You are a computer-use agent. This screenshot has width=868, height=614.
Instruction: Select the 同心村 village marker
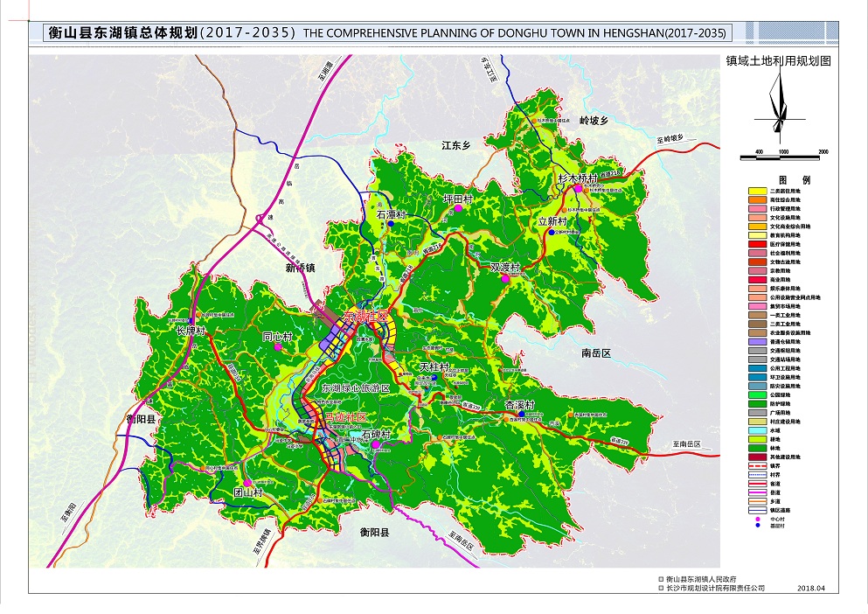[x=278, y=346]
